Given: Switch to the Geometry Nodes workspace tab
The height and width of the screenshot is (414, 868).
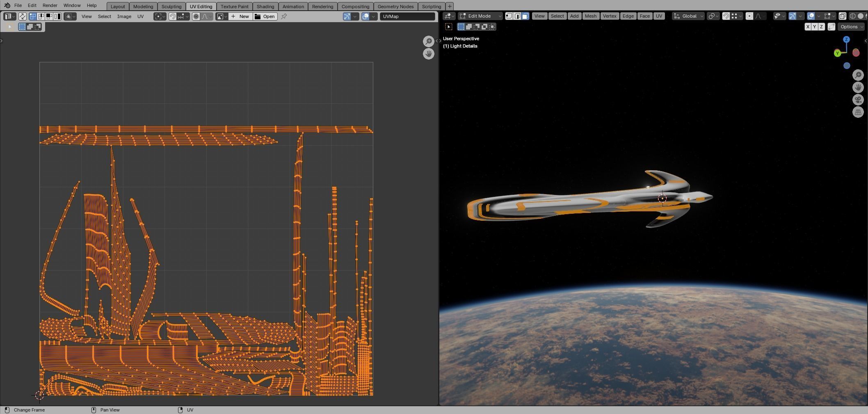Looking at the screenshot, I should click(395, 6).
